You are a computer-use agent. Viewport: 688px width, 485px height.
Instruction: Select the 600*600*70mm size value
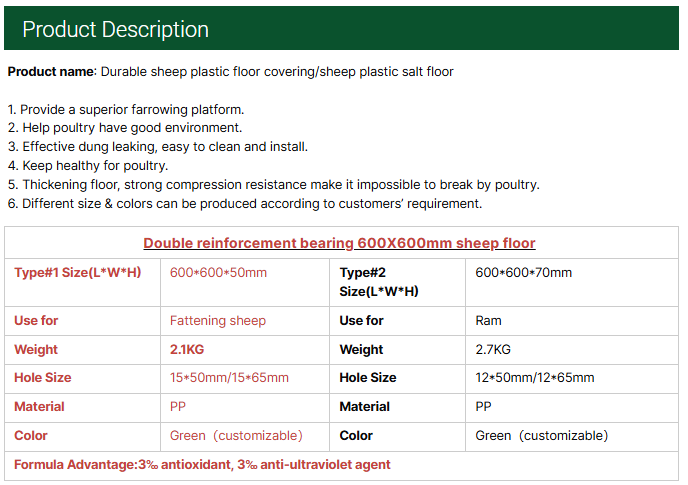[523, 272]
